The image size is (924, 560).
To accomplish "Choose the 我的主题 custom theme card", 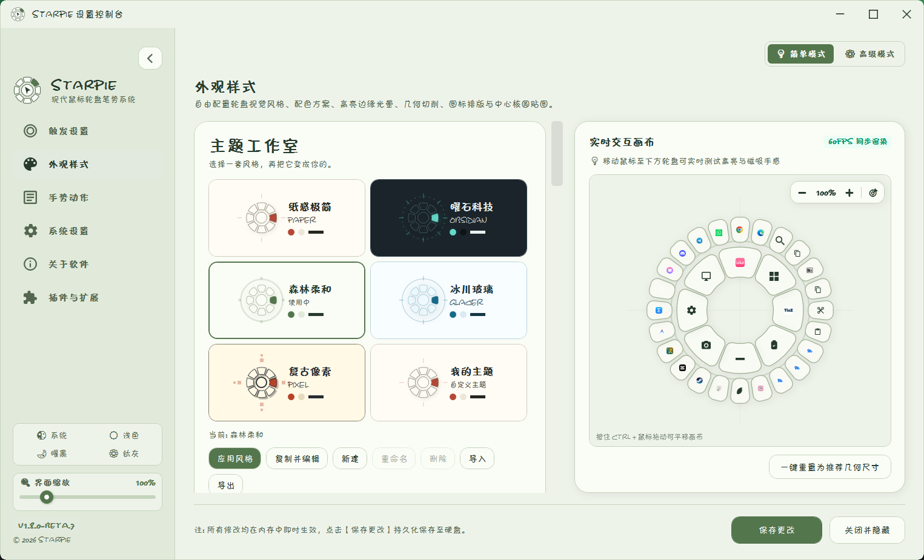I will pyautogui.click(x=448, y=383).
